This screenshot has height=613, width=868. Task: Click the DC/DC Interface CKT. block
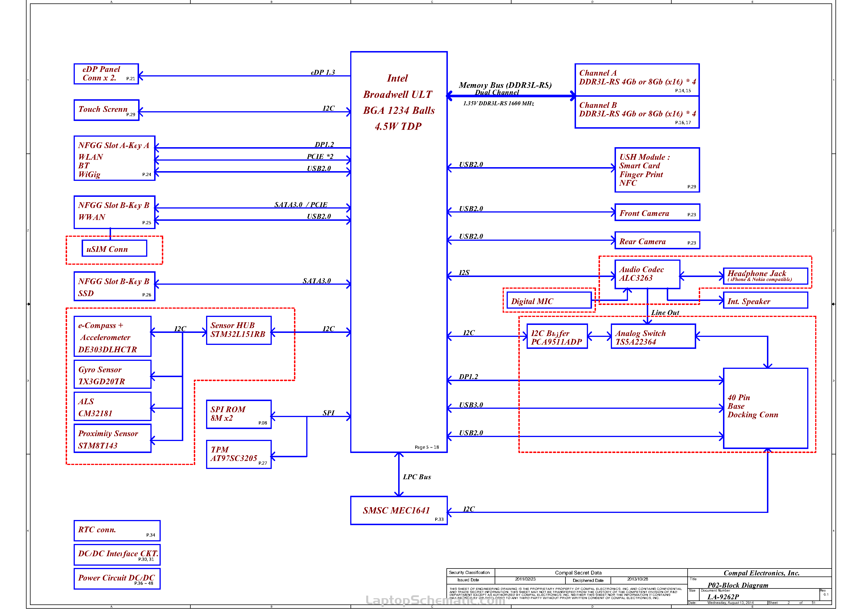(x=117, y=555)
